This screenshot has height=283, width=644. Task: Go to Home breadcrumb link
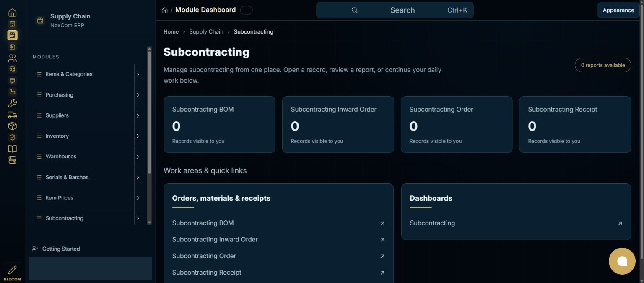(x=171, y=31)
